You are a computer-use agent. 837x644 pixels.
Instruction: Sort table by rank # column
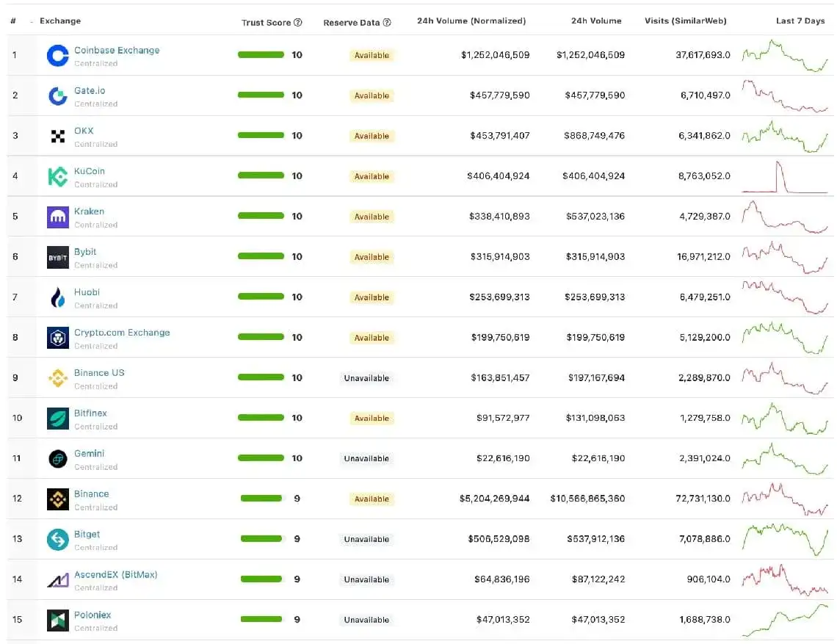[13, 21]
